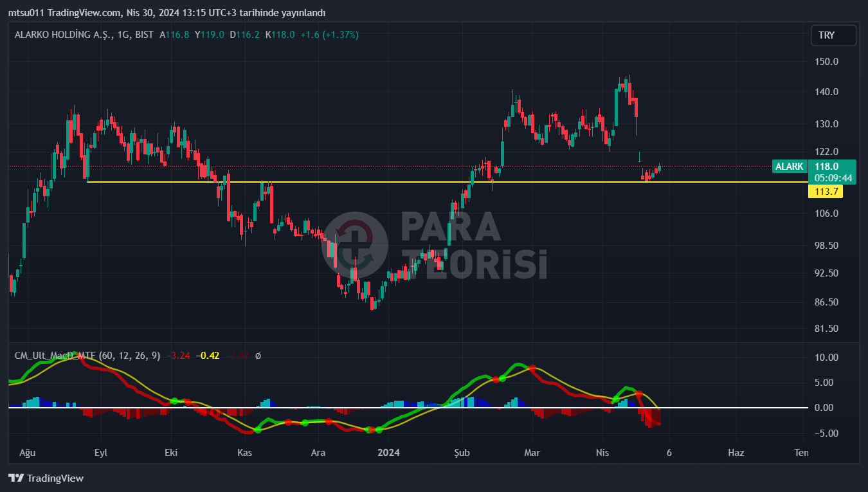Click the 10.00 MACD scale label
This screenshot has height=492, width=868.
coord(826,358)
